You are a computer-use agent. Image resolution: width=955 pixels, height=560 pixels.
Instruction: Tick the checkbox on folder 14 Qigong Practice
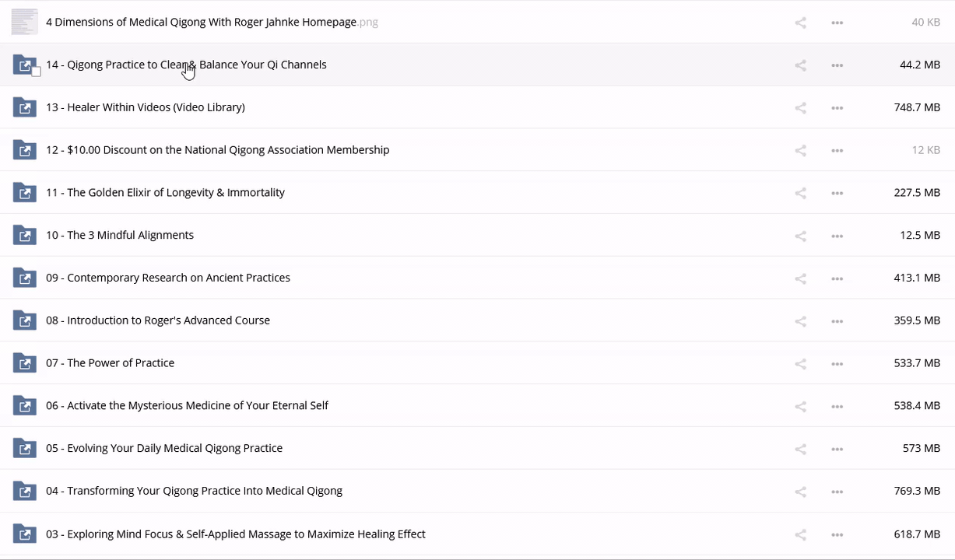(36, 72)
